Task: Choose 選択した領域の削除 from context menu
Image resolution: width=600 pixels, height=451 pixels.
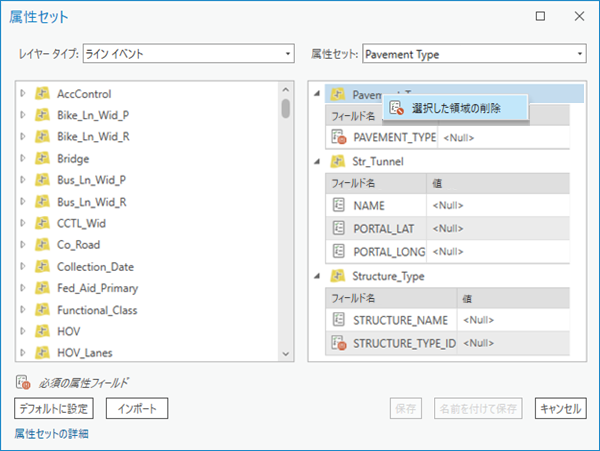Action: (456, 108)
